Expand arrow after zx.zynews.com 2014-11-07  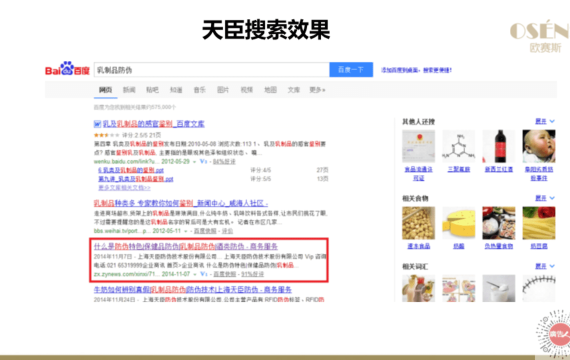pos(195,274)
